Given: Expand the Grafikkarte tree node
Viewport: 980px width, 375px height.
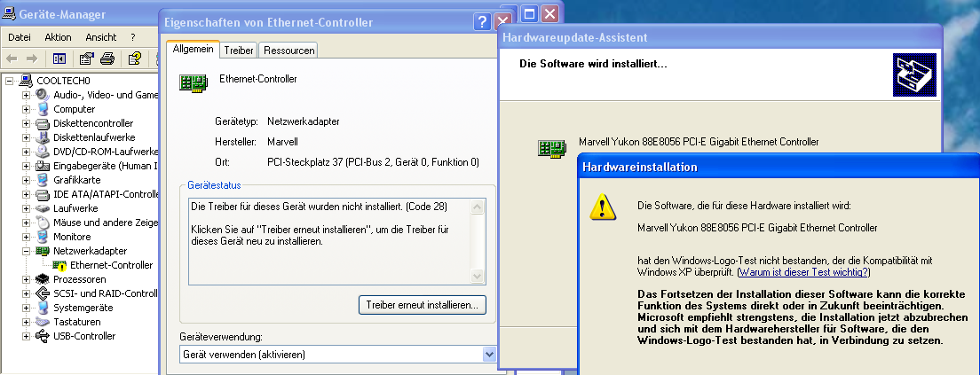Looking at the screenshot, I should (26, 180).
